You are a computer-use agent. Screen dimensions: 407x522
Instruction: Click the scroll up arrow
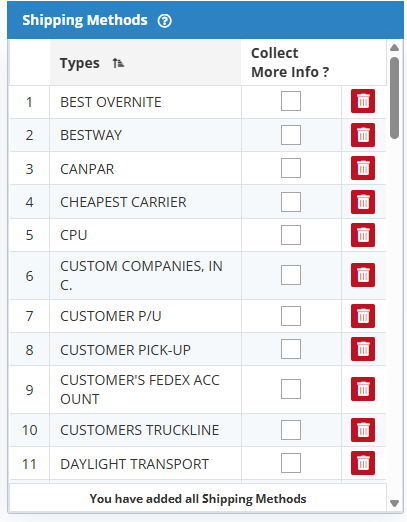(x=394, y=48)
